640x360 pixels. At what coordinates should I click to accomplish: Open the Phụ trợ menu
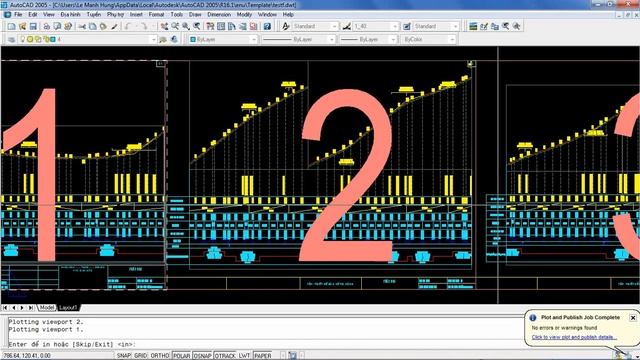coord(115,14)
